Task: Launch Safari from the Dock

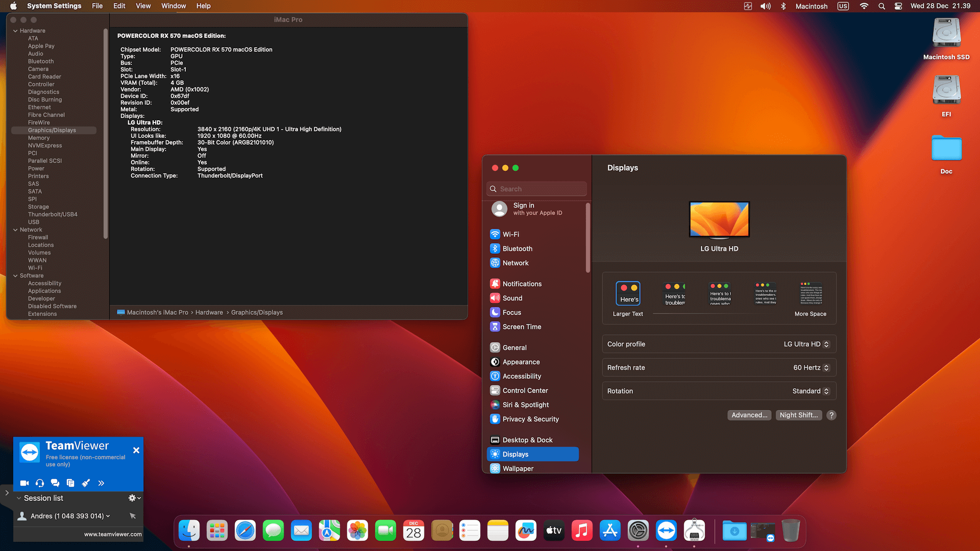Action: [x=245, y=531]
